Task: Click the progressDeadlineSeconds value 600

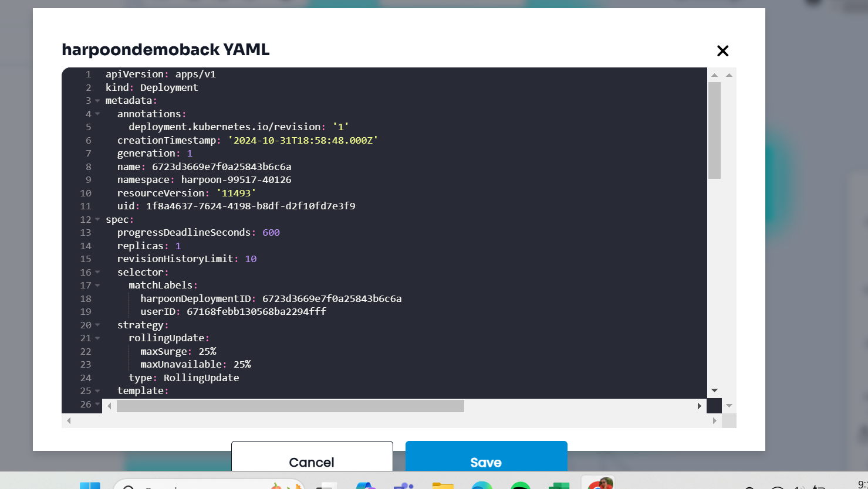Action: pos(271,233)
